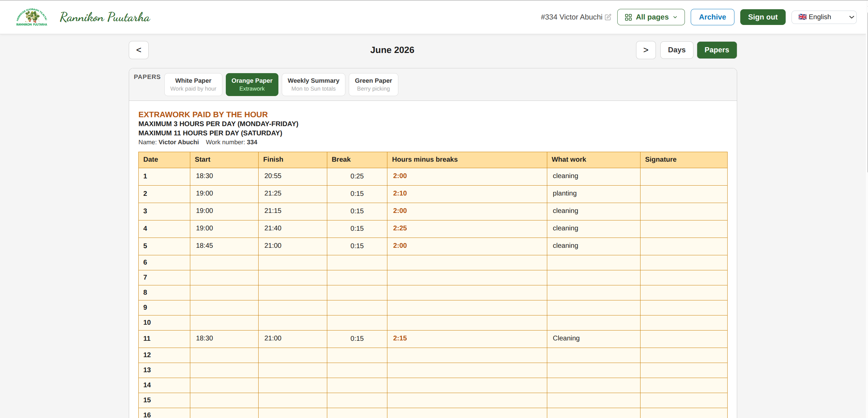Click finish time 21:00 on date 5
The image size is (868, 418).
(x=273, y=246)
